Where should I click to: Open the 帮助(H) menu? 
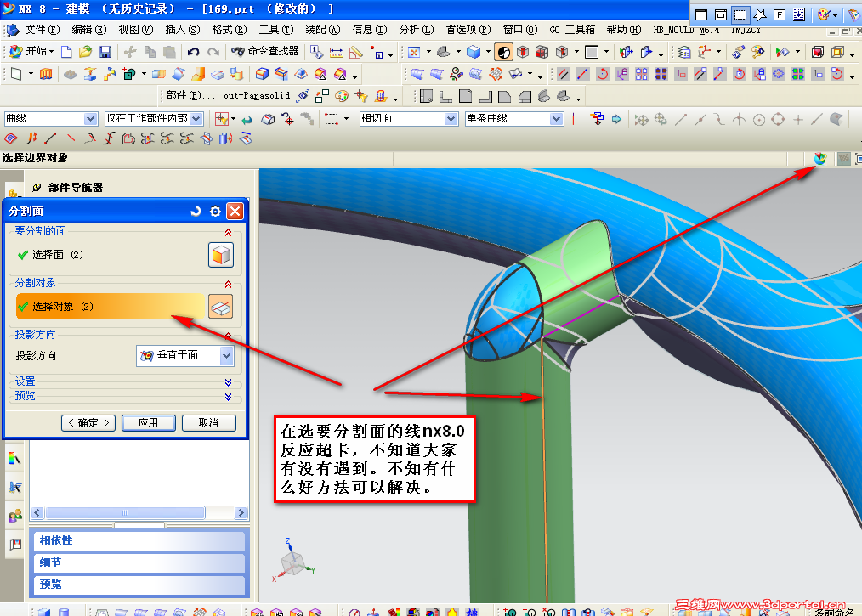click(x=624, y=31)
